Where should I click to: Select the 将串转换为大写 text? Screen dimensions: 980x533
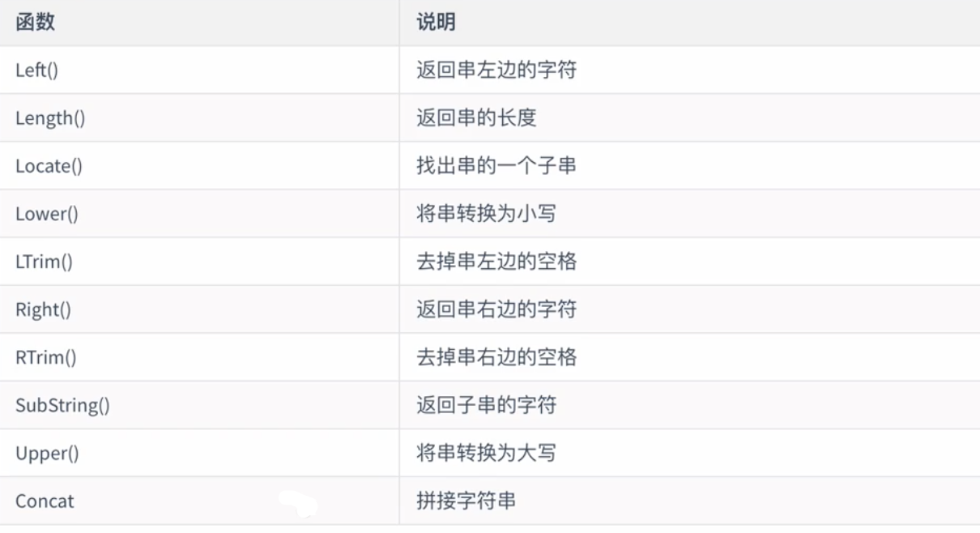(486, 453)
